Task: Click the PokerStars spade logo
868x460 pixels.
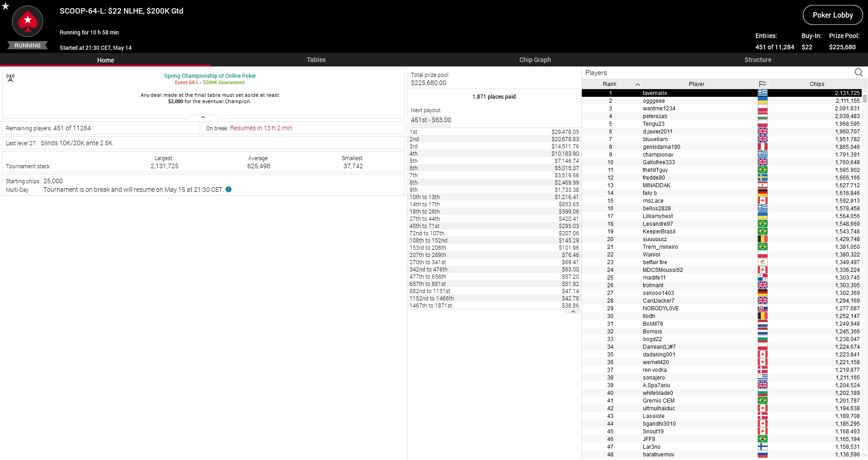Action: click(28, 21)
